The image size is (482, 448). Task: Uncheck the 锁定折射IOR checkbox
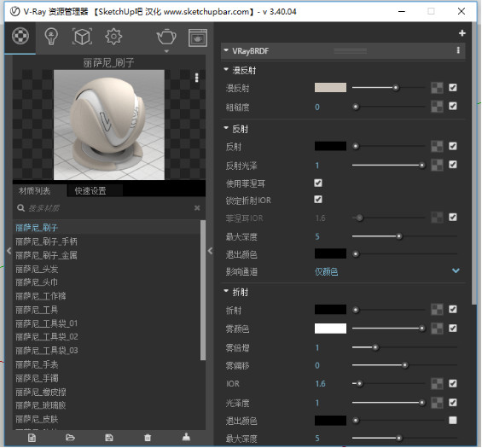tap(318, 200)
